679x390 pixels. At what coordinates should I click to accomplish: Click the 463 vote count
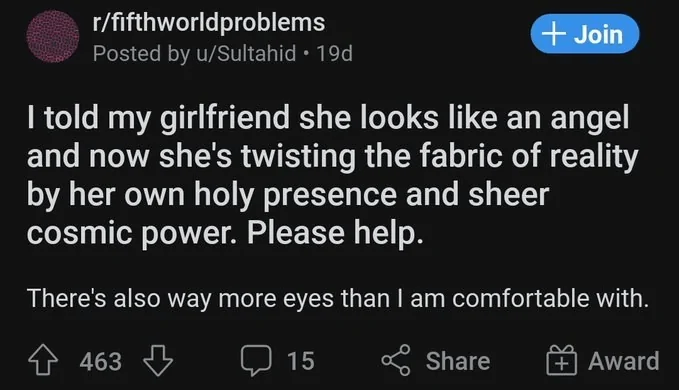coord(100,361)
